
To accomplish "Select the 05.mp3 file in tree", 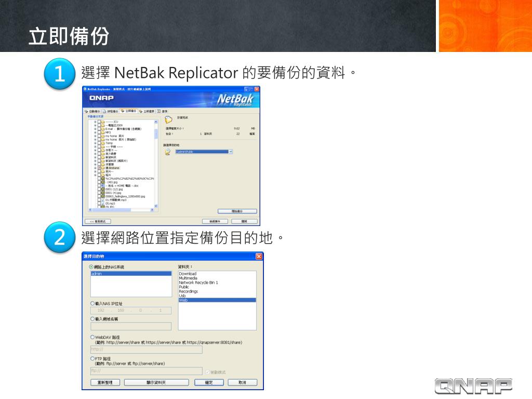I will (110, 204).
